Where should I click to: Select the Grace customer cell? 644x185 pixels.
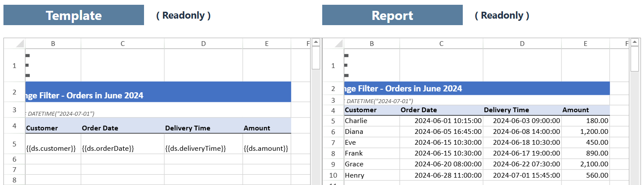coord(372,164)
